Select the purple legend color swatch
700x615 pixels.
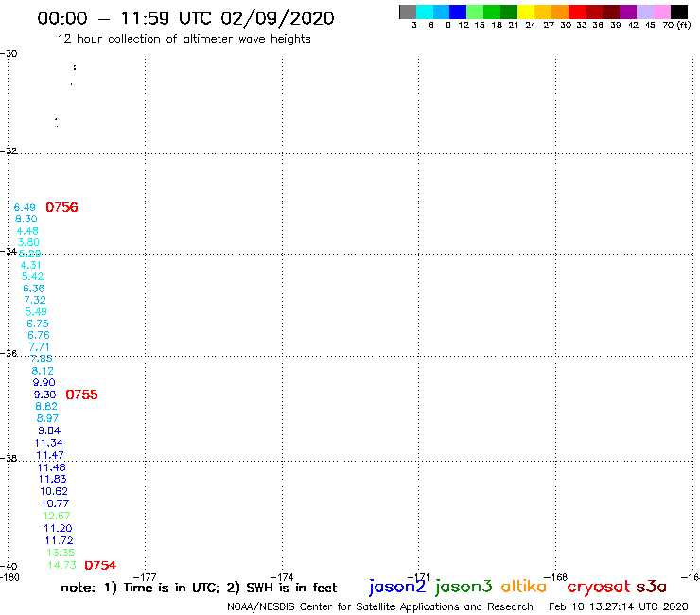click(x=628, y=11)
